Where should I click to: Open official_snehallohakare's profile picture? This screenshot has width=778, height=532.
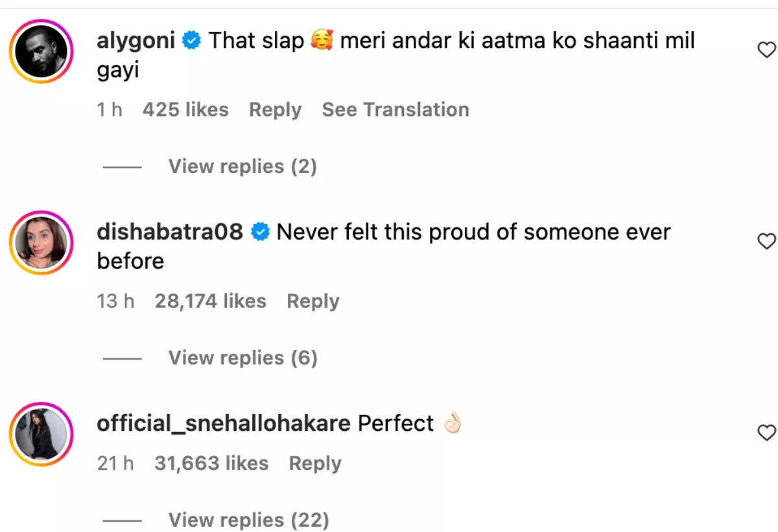pos(41,434)
